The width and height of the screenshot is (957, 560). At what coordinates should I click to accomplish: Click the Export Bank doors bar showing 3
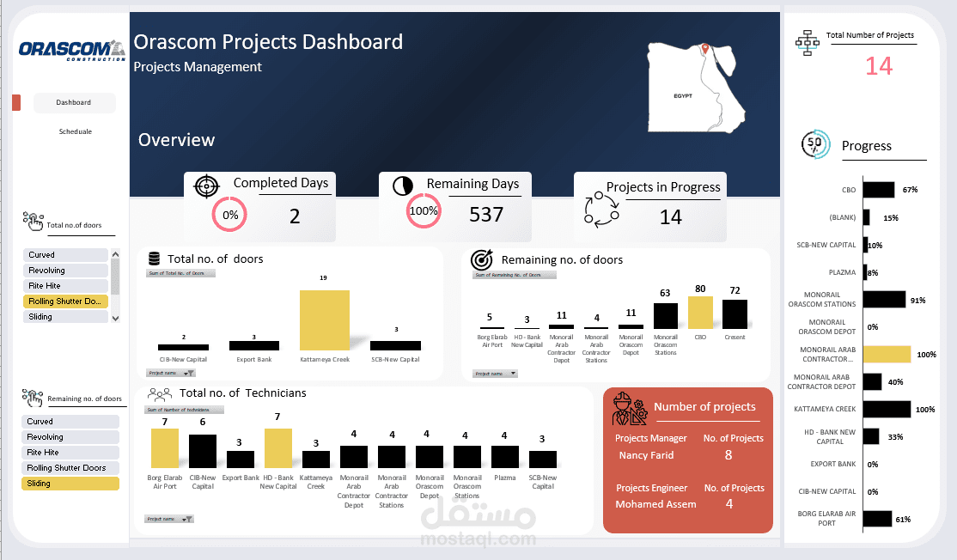(x=254, y=346)
